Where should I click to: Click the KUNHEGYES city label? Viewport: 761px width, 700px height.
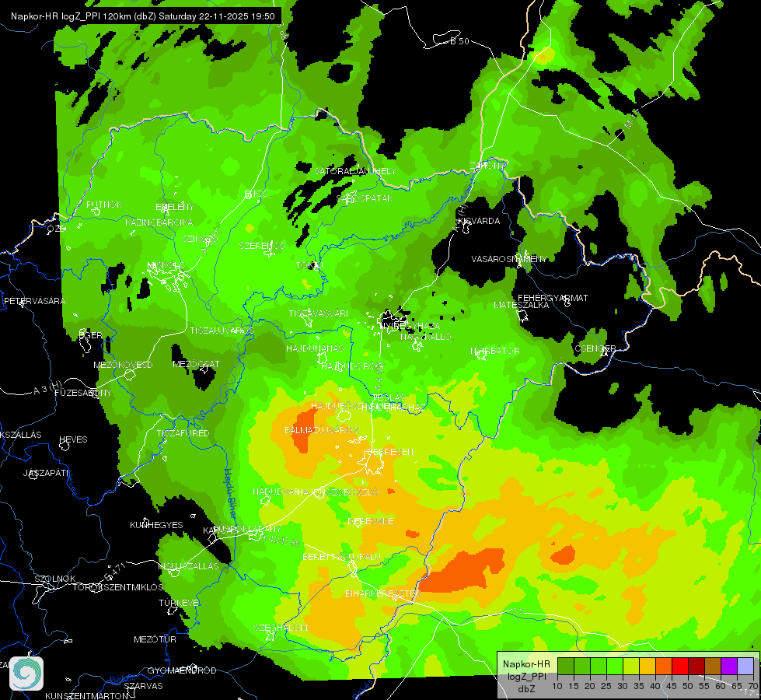156,525
